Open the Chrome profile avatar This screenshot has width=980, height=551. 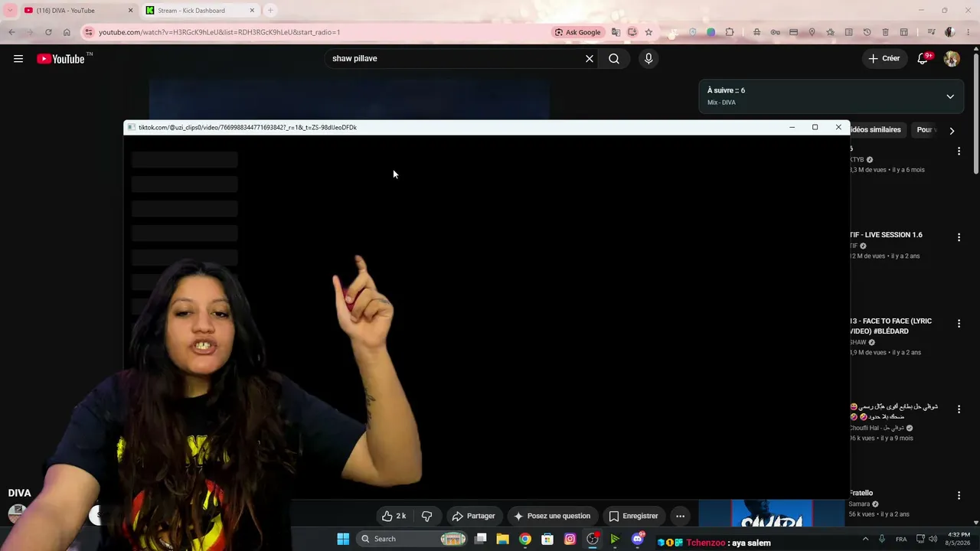(950, 32)
